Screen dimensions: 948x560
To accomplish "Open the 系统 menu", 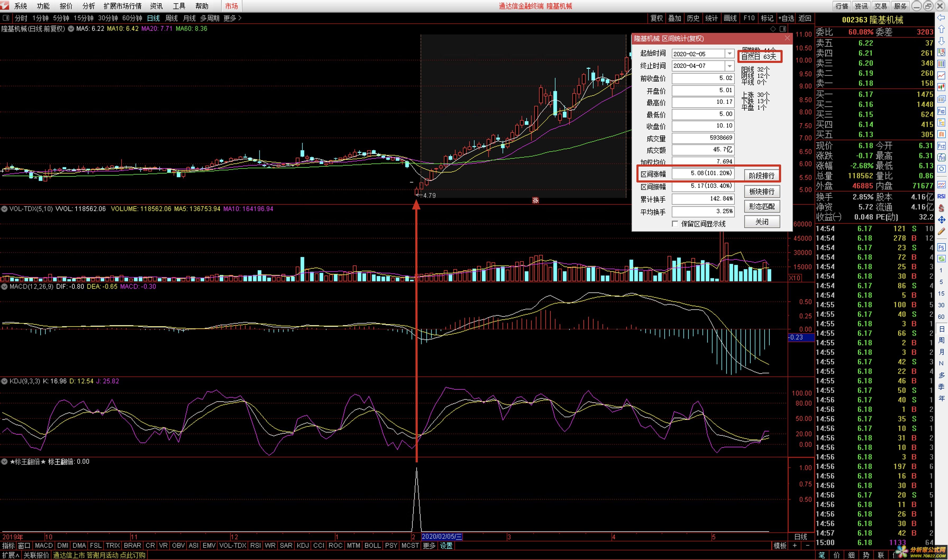I will point(21,6).
